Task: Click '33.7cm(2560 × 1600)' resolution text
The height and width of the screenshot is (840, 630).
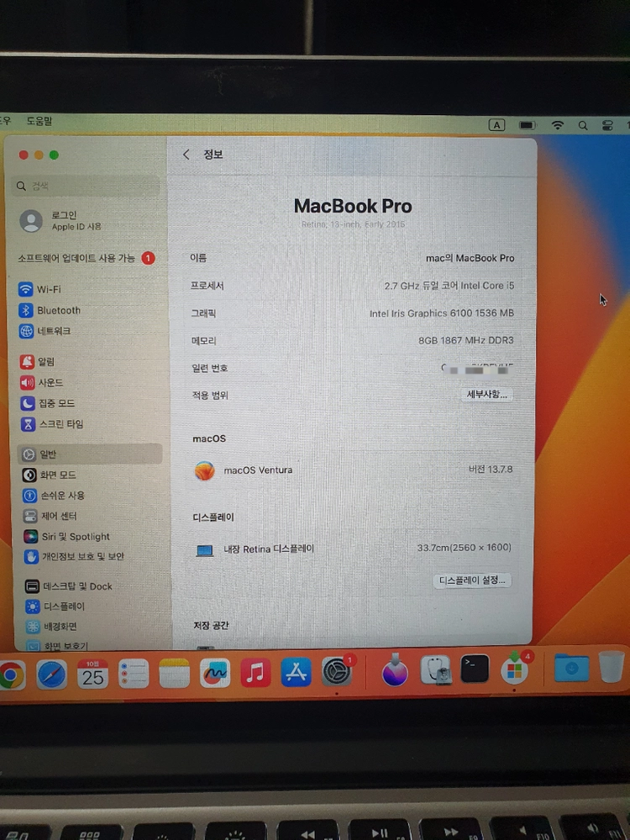Action: pyautogui.click(x=464, y=548)
